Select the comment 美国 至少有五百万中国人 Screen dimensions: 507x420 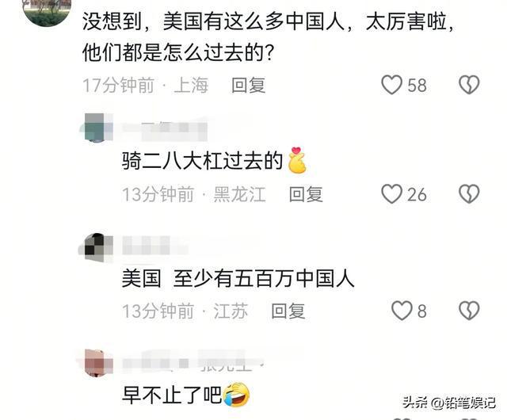(238, 278)
